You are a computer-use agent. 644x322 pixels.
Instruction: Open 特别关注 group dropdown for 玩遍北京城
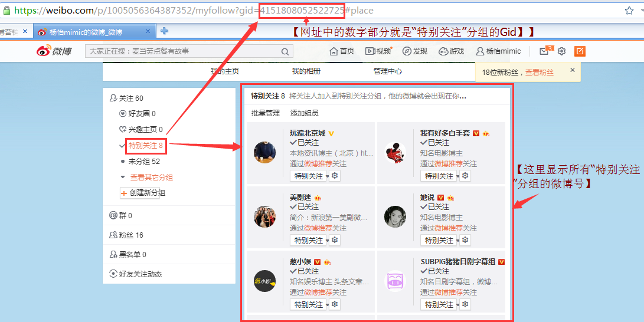(309, 176)
